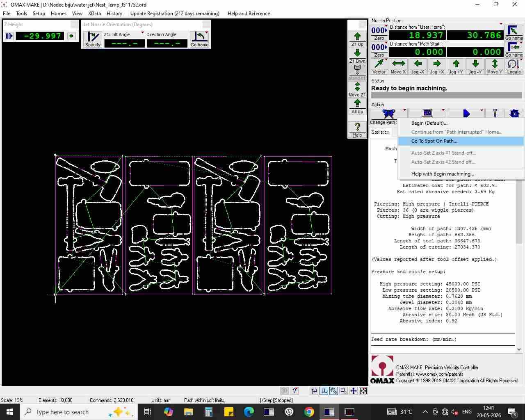Click the green arrow beside Z Height
This screenshot has height=420, width=525.
(x=71, y=36)
